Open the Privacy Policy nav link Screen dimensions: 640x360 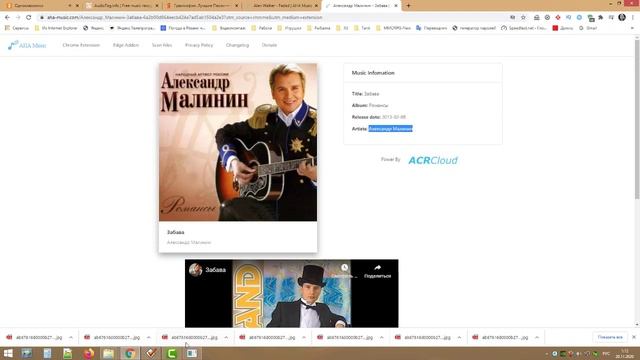pos(199,45)
